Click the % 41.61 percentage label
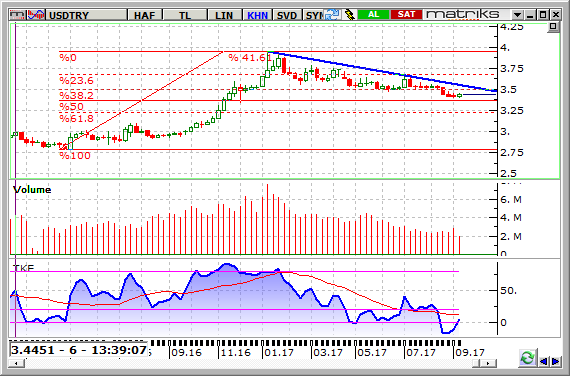 coord(250,57)
